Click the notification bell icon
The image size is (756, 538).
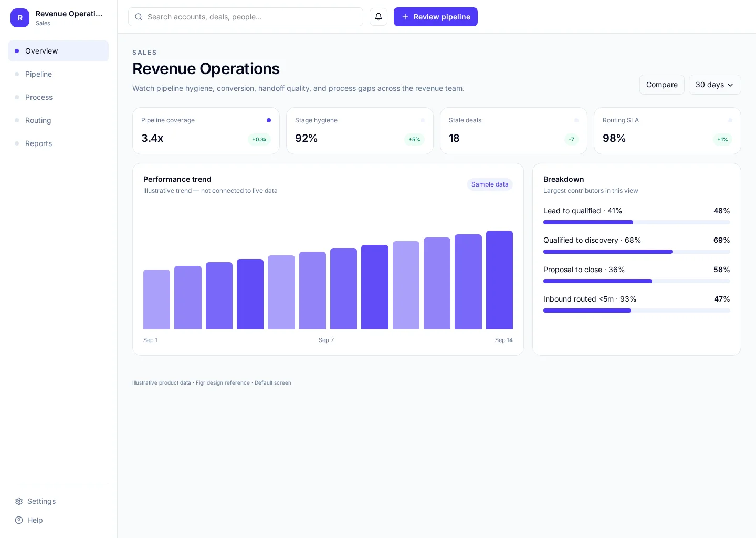point(379,17)
